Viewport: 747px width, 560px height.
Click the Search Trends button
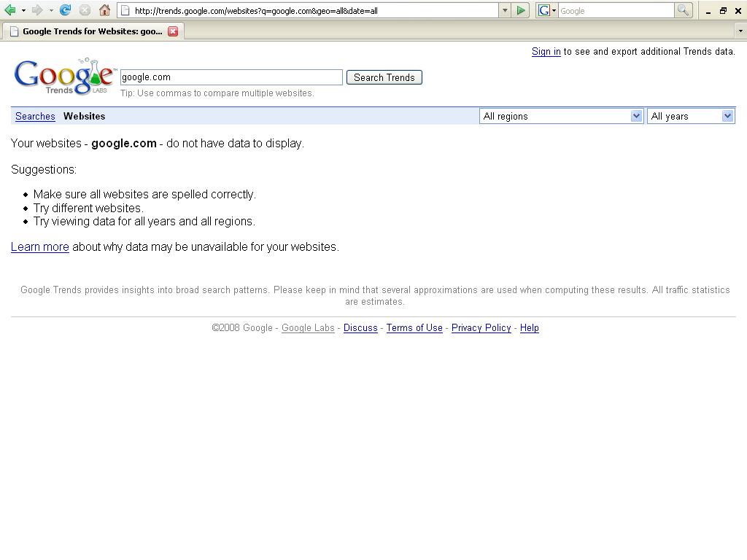384,77
